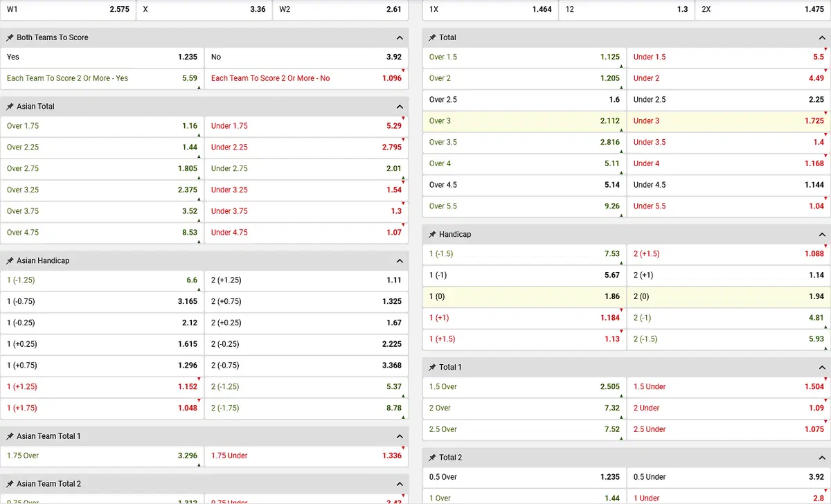Screen dimensions: 831x504
Task: Pin the Asian Team Total 2 market
Action: 10,484
